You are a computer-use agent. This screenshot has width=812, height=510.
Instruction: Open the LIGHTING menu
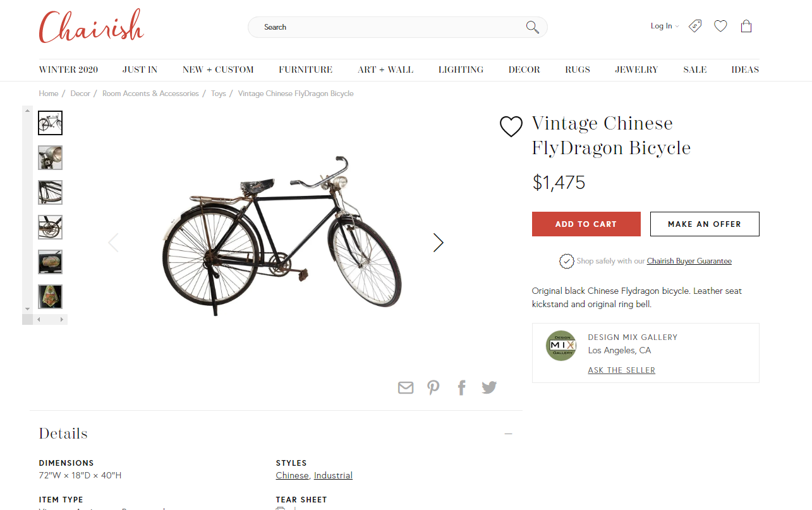461,70
